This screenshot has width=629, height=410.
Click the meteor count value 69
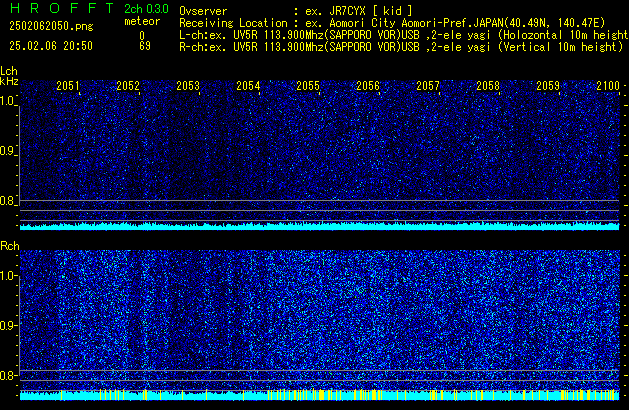pos(145,46)
